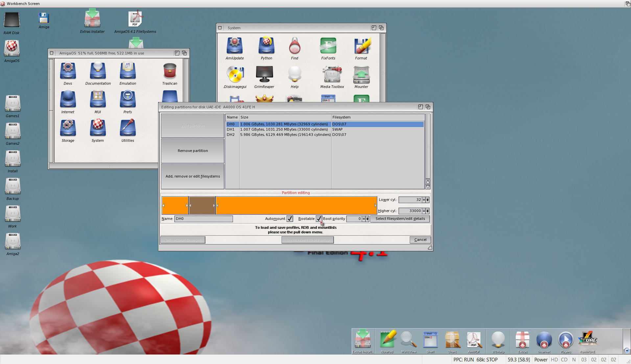Image resolution: width=631 pixels, height=364 pixels.
Task: Decrease Boot priority with minus button
Action: point(364,219)
